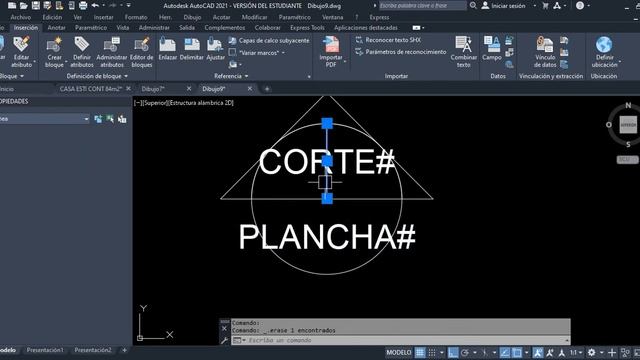Toggle polar tracking in status bar
The height and width of the screenshot is (360, 640).
tap(465, 352)
